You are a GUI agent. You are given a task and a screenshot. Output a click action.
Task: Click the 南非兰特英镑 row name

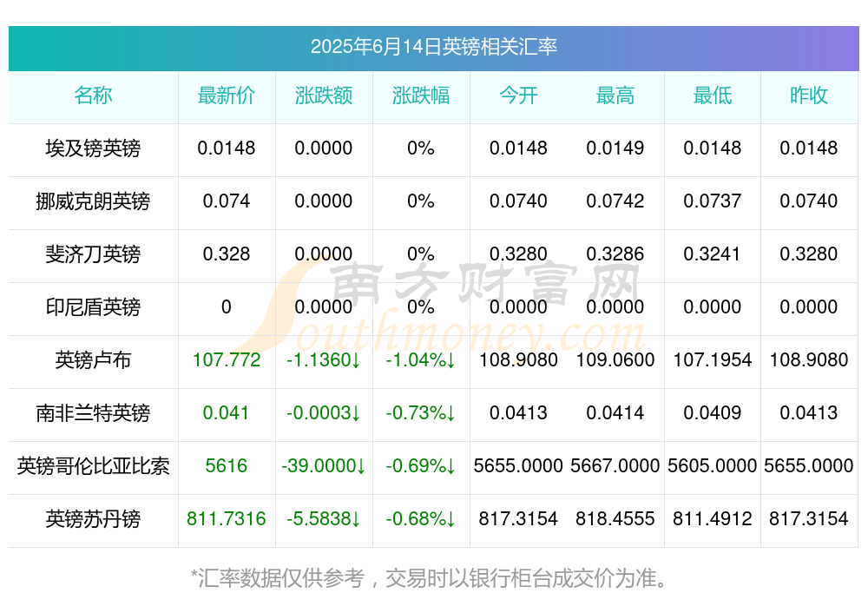[93, 412]
